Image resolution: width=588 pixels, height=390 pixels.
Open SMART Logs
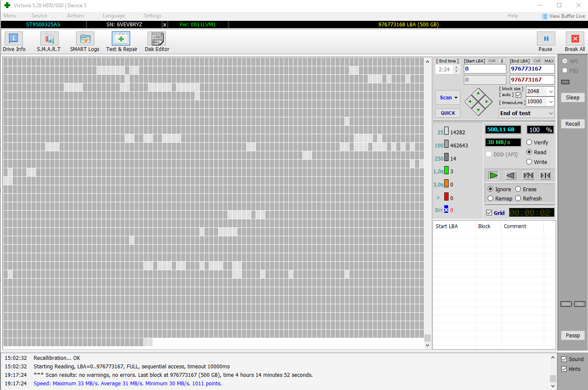(85, 39)
